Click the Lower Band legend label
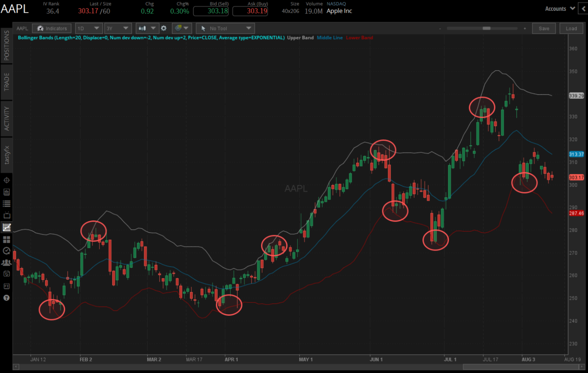Image resolution: width=588 pixels, height=373 pixels. click(359, 38)
